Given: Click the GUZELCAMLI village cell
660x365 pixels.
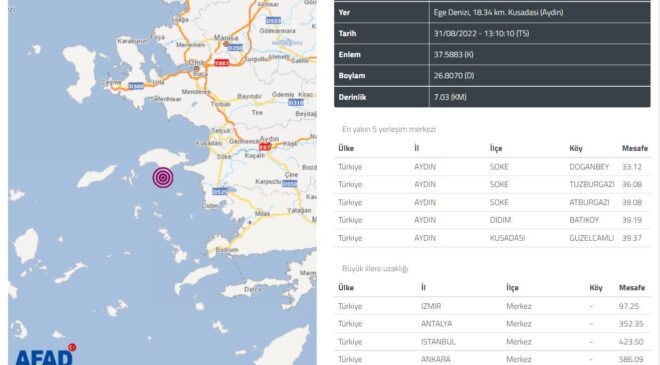Looking at the screenshot, I should coord(591,238).
